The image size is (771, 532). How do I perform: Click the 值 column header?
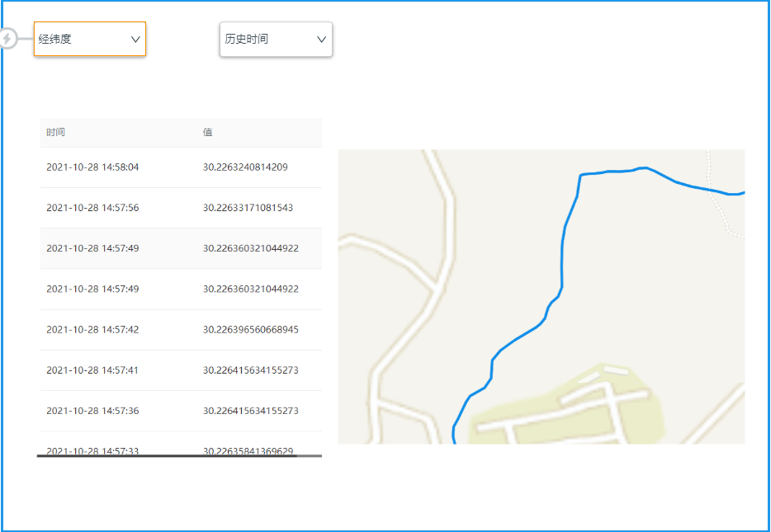point(207,132)
